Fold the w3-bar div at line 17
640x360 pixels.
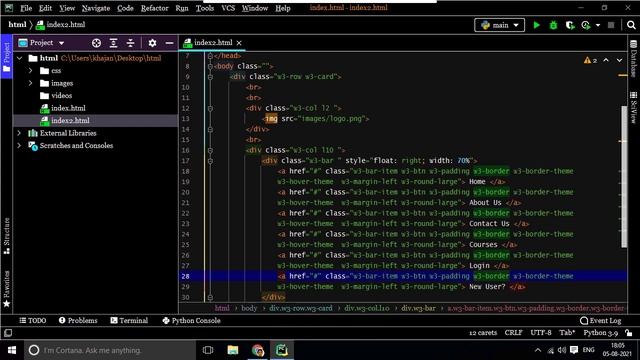[x=210, y=161]
